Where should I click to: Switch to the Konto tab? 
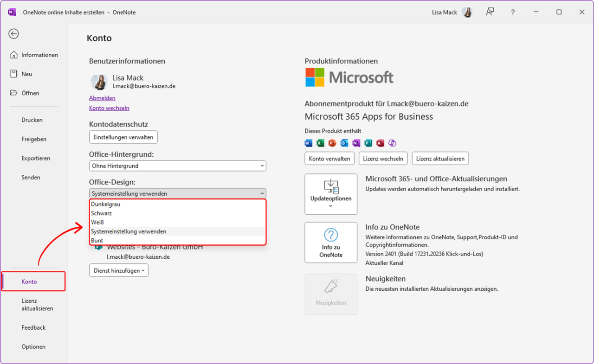29,281
